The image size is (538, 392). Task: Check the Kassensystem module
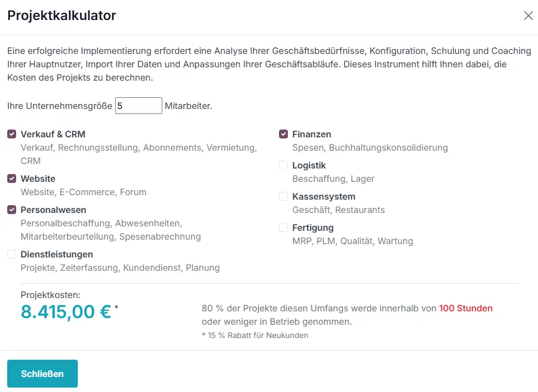pyautogui.click(x=283, y=196)
